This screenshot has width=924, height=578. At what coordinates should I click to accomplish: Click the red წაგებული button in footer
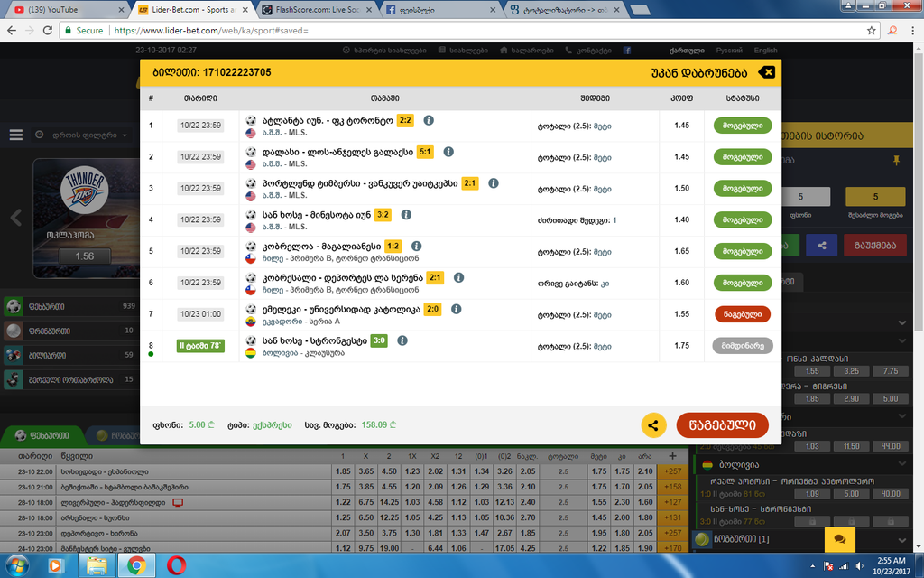coord(723,425)
